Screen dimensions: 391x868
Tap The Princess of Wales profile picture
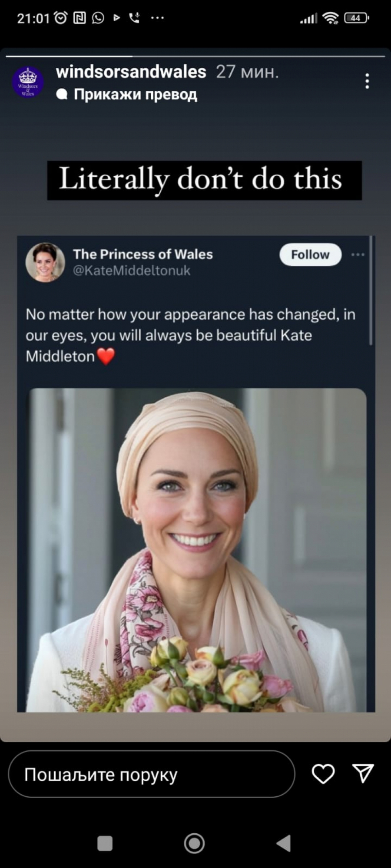[45, 262]
